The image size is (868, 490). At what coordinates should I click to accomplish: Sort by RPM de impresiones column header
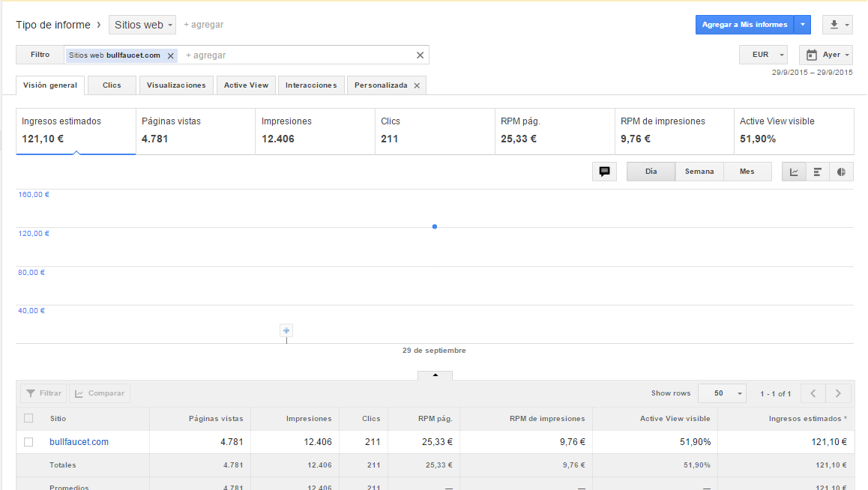(x=547, y=419)
